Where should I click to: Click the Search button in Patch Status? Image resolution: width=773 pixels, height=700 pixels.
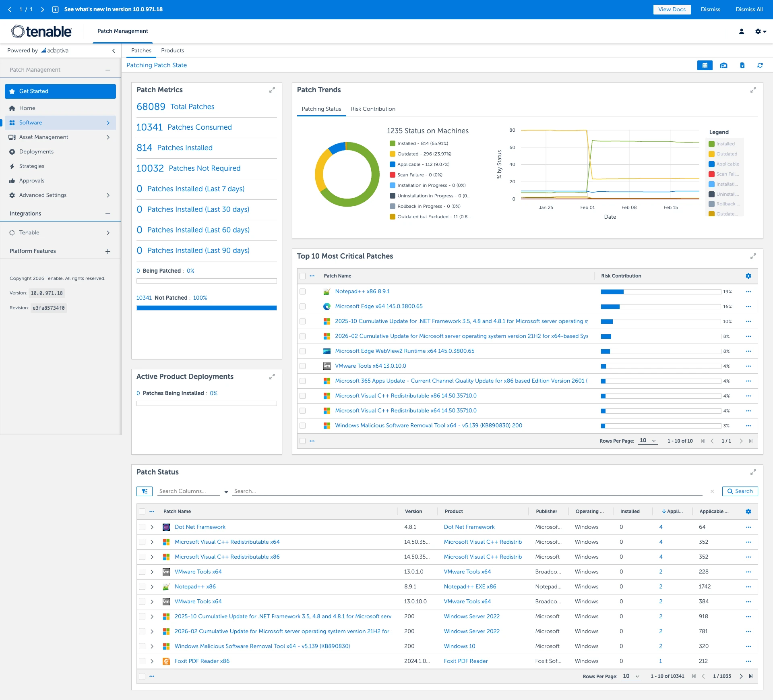(740, 491)
